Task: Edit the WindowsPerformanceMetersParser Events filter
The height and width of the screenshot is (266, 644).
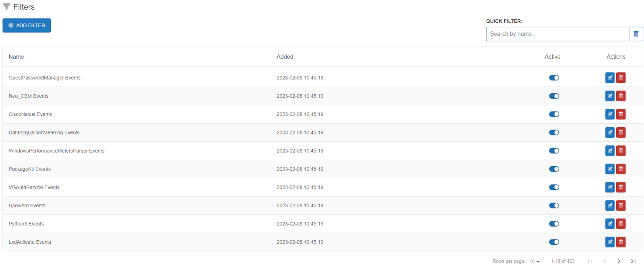Action: pyautogui.click(x=610, y=151)
